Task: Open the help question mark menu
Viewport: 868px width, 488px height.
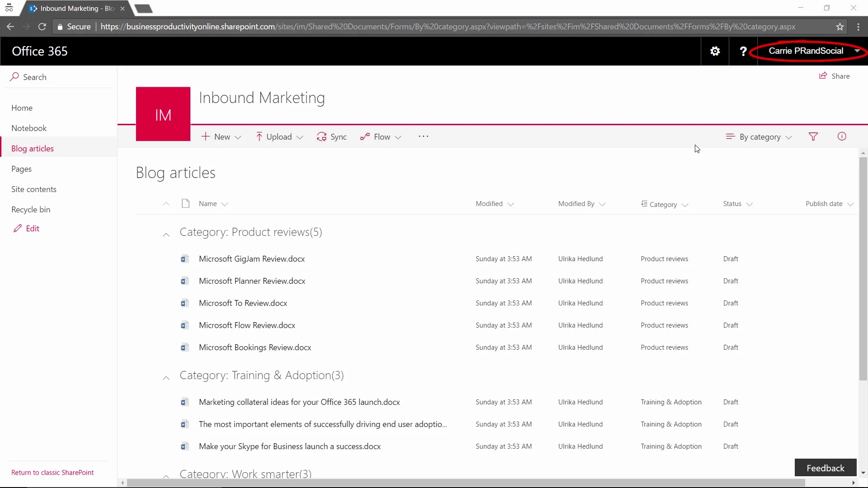Action: pyautogui.click(x=743, y=51)
